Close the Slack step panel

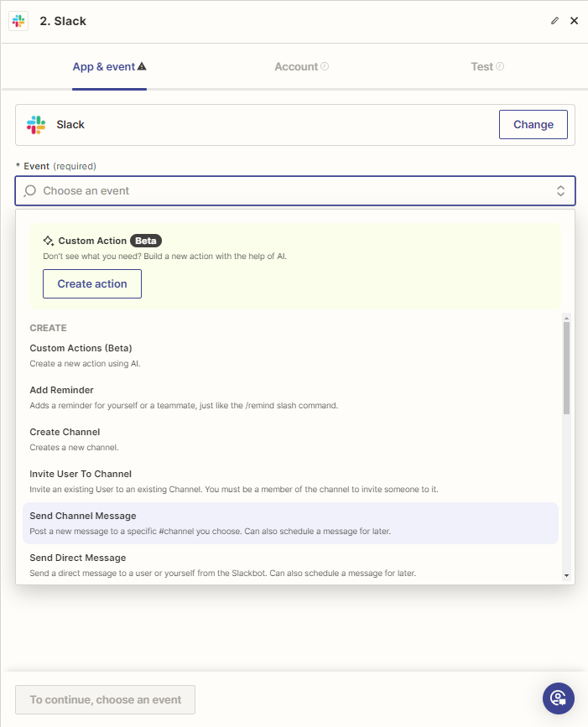575,21
